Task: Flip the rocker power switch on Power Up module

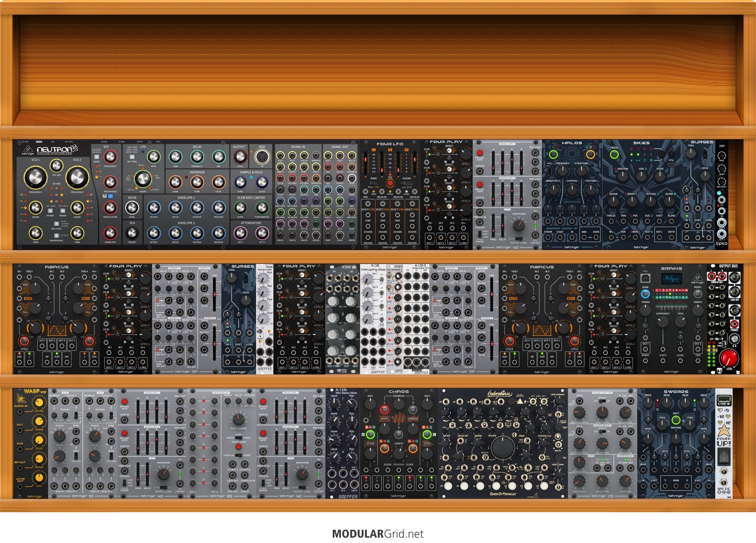Action: (724, 457)
